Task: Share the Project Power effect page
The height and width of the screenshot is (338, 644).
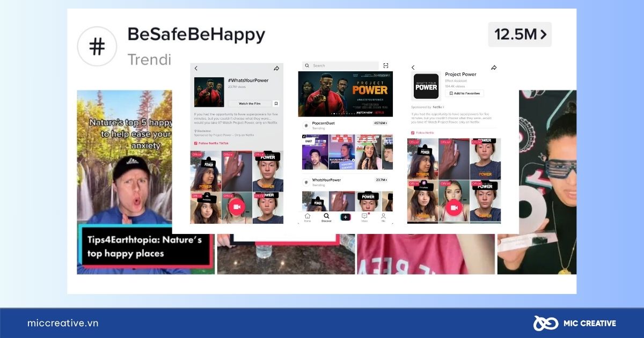Action: [494, 68]
